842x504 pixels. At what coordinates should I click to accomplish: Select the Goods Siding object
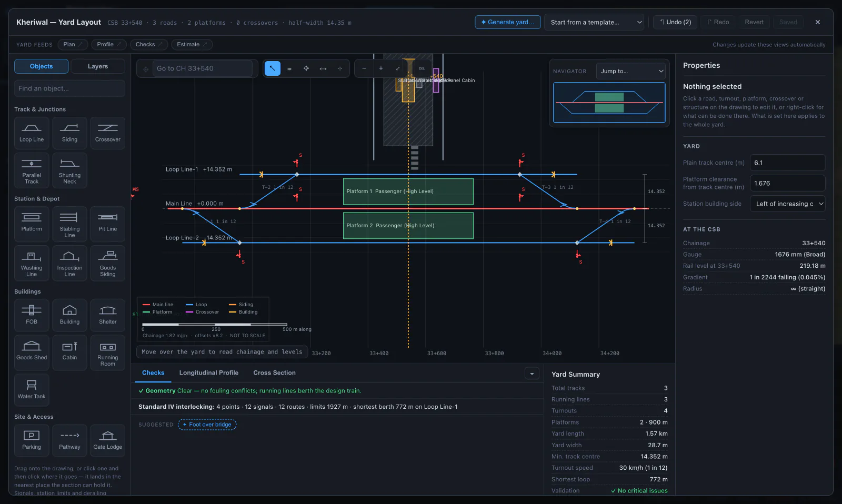[107, 263]
